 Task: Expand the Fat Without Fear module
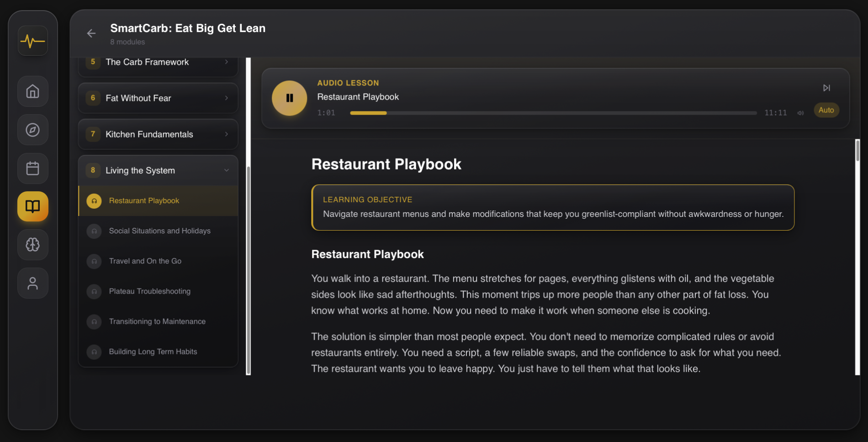point(158,98)
